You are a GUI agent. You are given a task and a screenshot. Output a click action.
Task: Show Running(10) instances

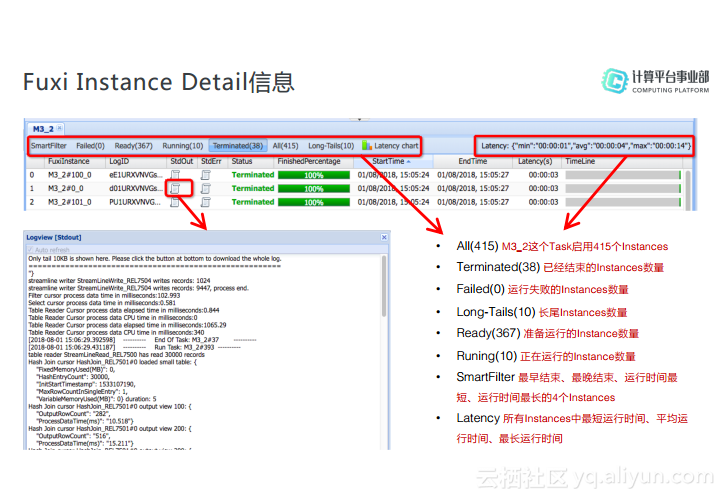(183, 146)
